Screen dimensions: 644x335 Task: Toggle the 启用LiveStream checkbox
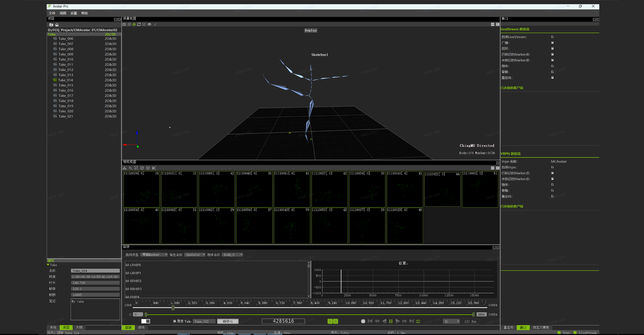click(x=552, y=37)
